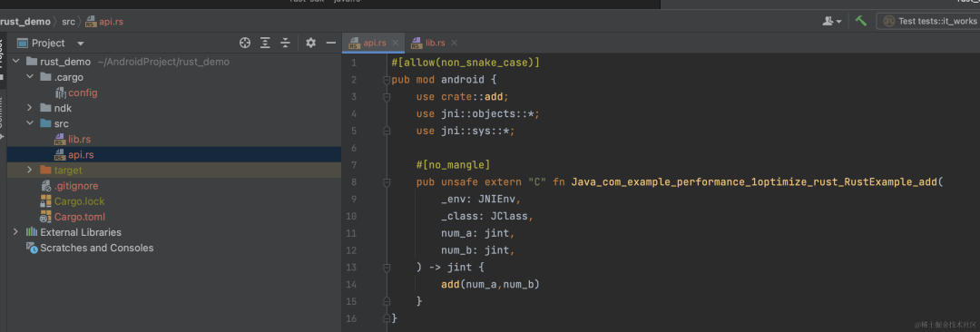The width and height of the screenshot is (980, 332).
Task: Click line number 7 in the gutter
Action: click(x=354, y=165)
